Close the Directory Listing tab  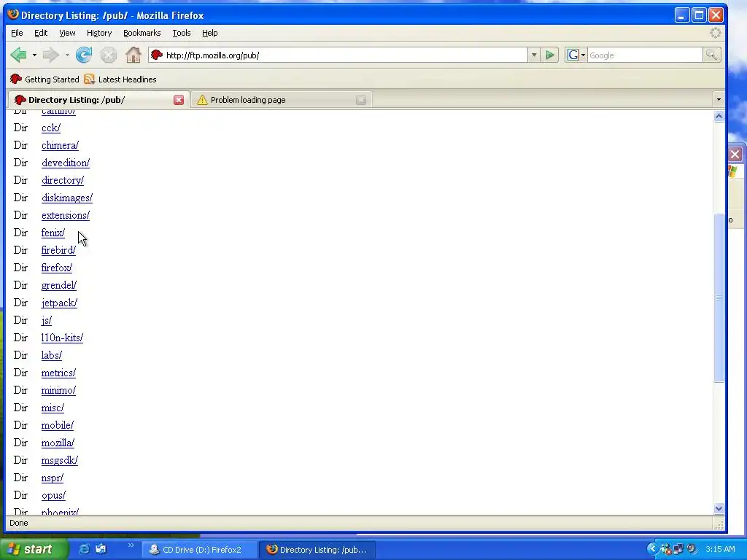(179, 100)
